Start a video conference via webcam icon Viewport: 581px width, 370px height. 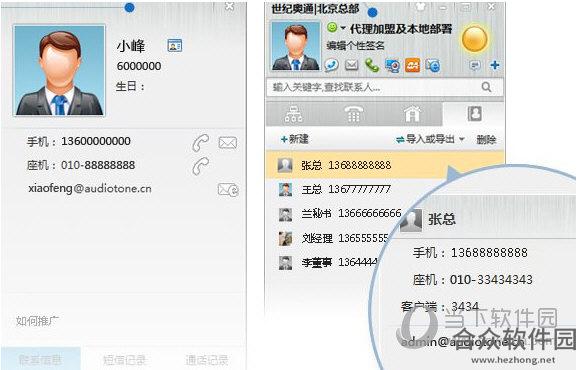(392, 66)
